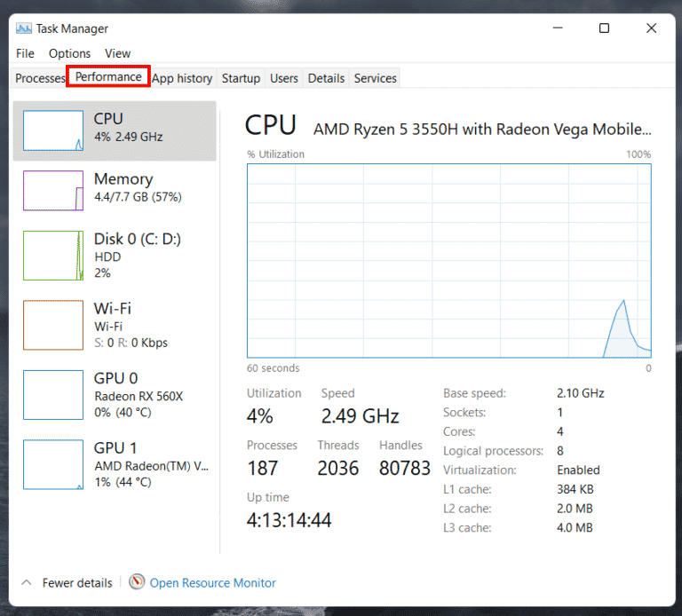Open the Details tab
682x616 pixels.
[326, 78]
